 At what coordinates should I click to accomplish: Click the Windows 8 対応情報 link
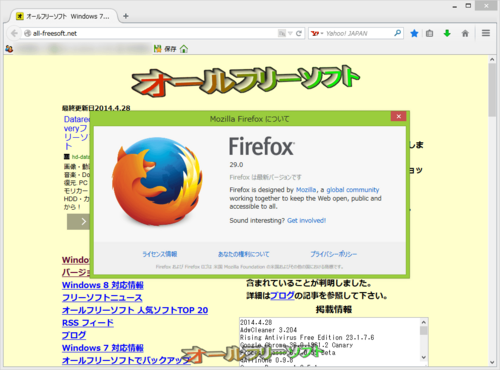[103, 285]
